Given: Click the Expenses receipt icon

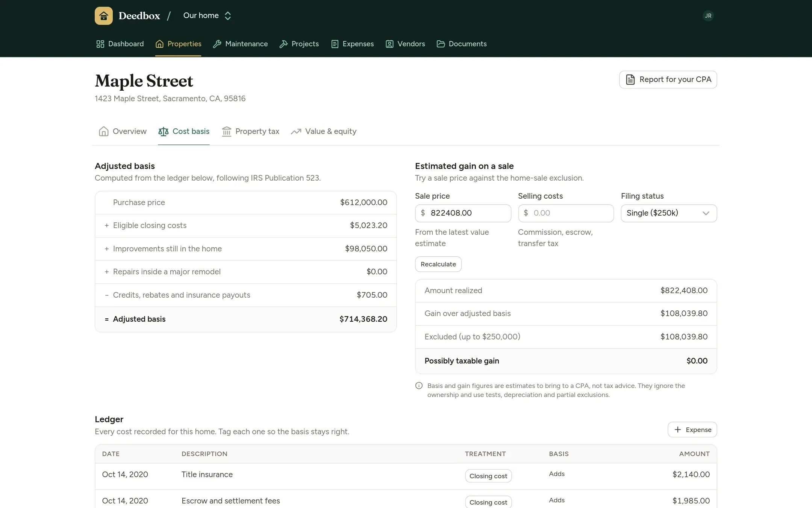Looking at the screenshot, I should [335, 44].
